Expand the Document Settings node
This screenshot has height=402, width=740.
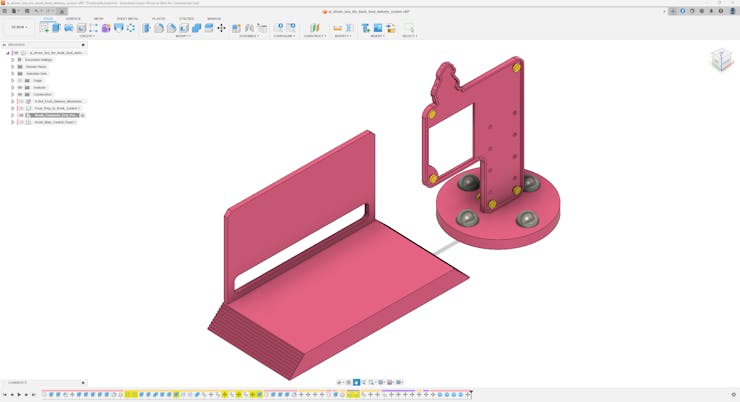[13, 60]
